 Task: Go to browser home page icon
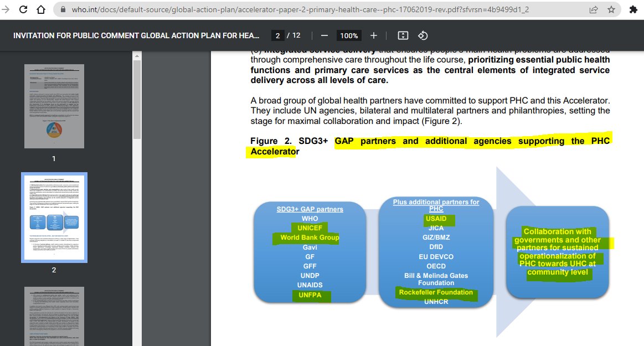point(41,9)
